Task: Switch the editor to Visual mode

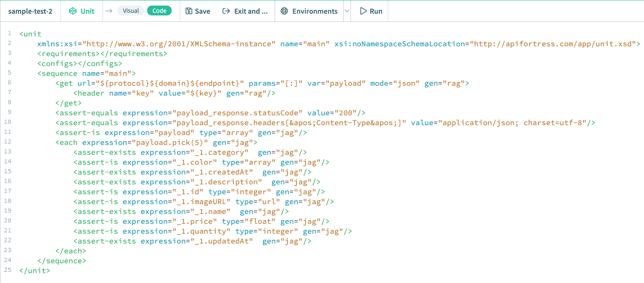Action: 131,11
